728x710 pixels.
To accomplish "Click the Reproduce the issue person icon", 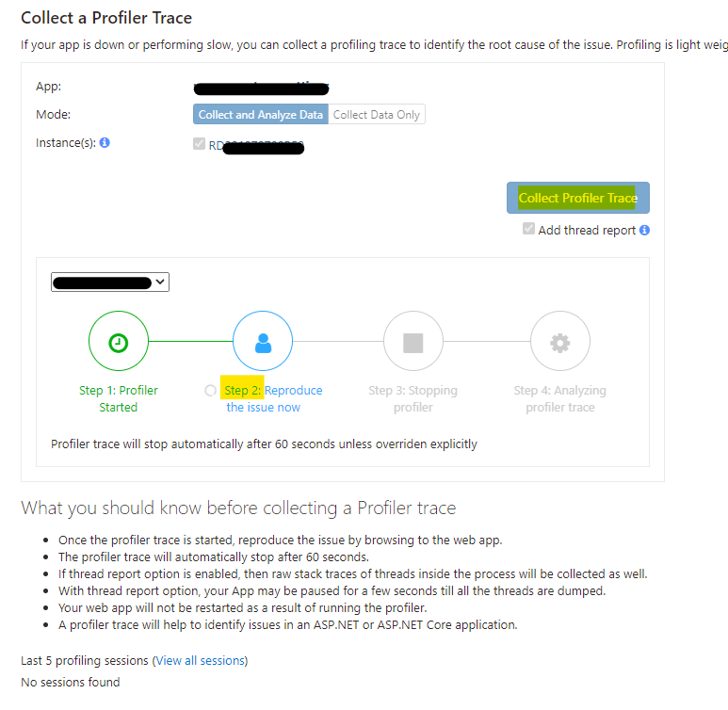I will [263, 343].
